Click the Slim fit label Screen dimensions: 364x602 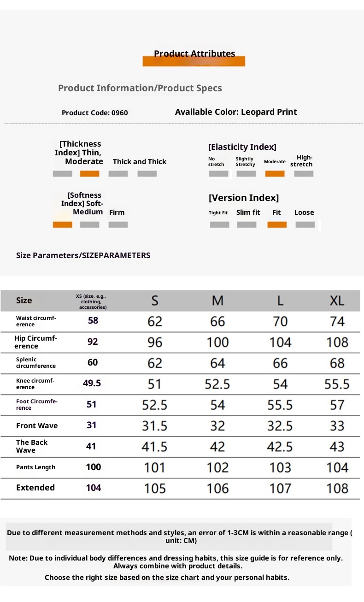point(248,212)
